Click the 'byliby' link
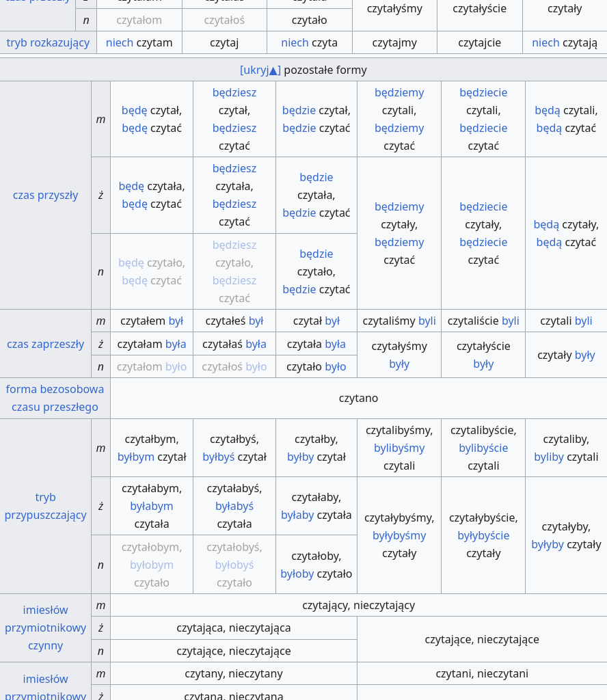This screenshot has width=607, height=700. coord(549,457)
